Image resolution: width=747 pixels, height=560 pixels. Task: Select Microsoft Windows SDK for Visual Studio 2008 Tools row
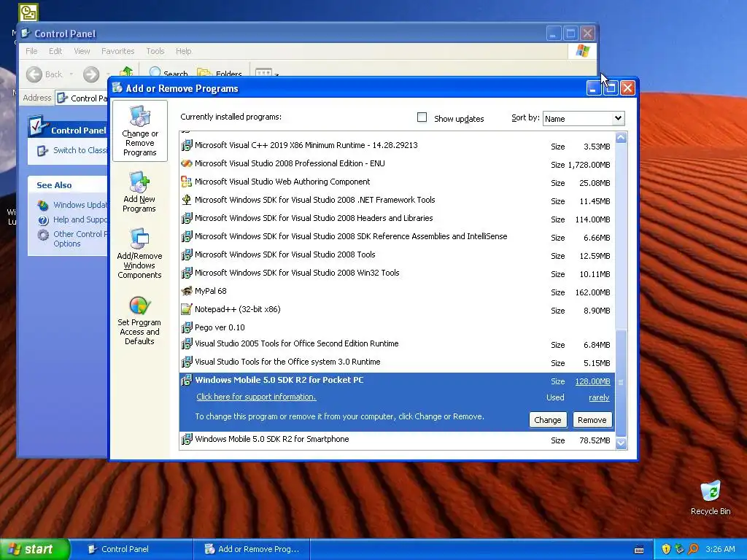[x=397, y=254]
